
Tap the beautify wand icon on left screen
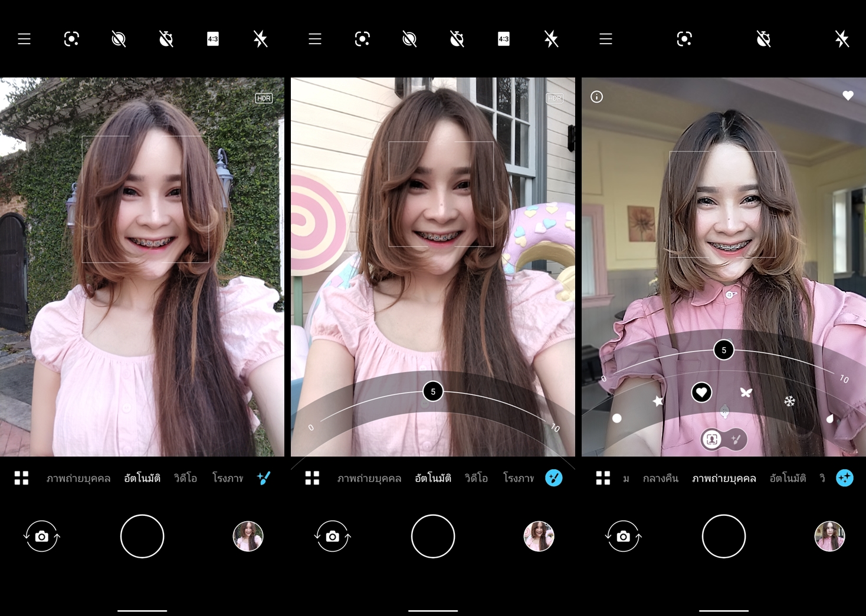(x=264, y=478)
